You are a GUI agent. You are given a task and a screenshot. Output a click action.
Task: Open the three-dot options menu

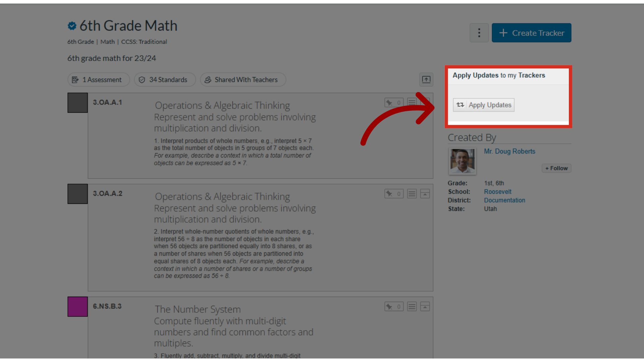click(x=479, y=33)
